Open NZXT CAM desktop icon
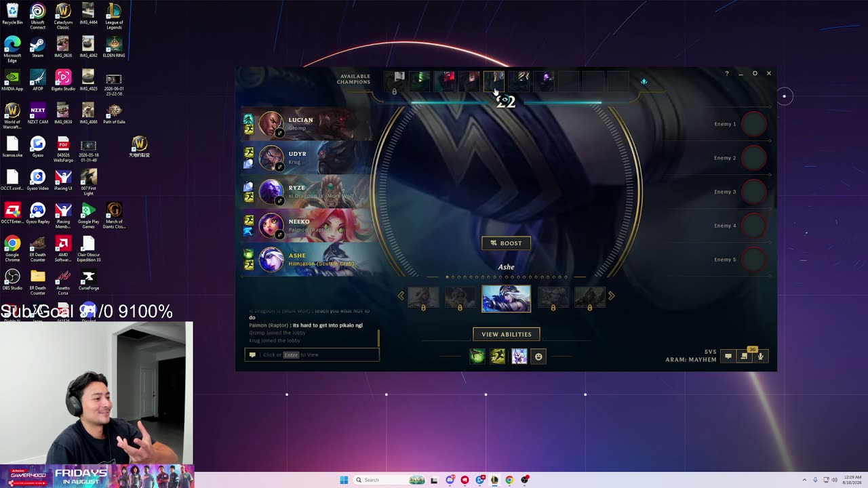This screenshot has width=868, height=488. coord(38,114)
